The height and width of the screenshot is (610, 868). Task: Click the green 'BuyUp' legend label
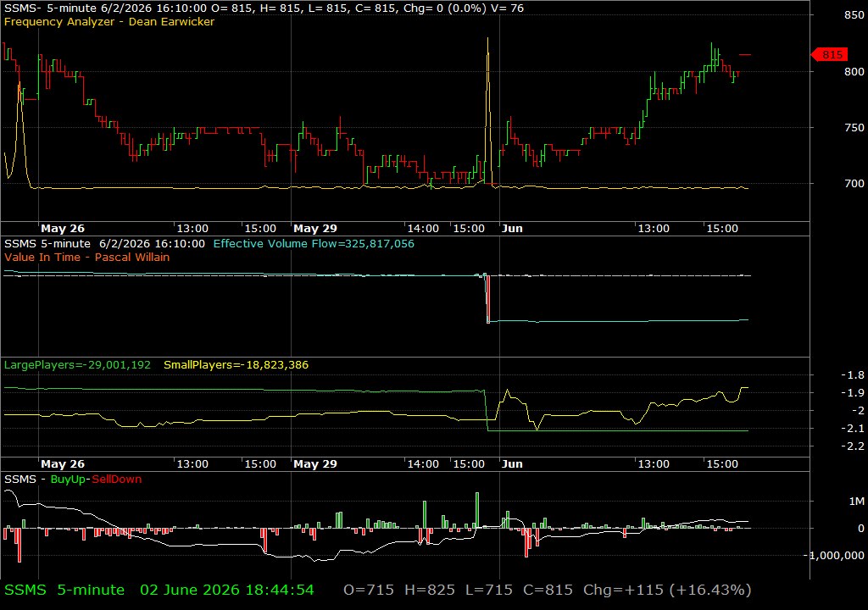[68, 480]
